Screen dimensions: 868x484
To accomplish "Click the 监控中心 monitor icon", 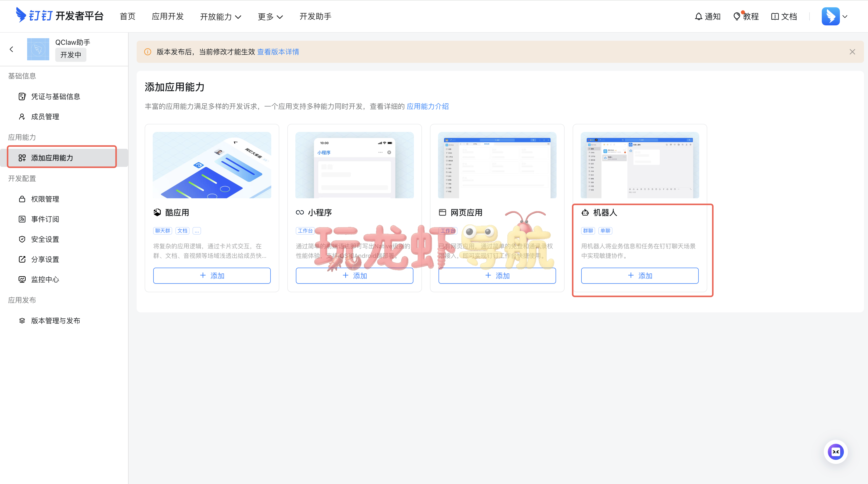I will click(22, 279).
